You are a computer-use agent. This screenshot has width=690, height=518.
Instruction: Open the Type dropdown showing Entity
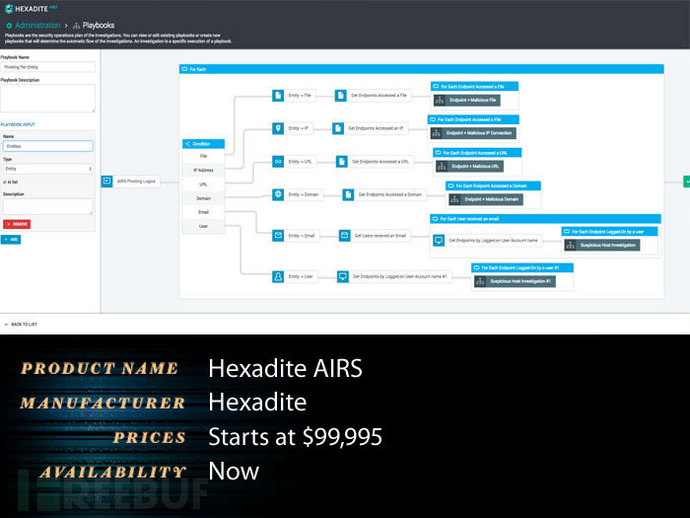[48, 169]
